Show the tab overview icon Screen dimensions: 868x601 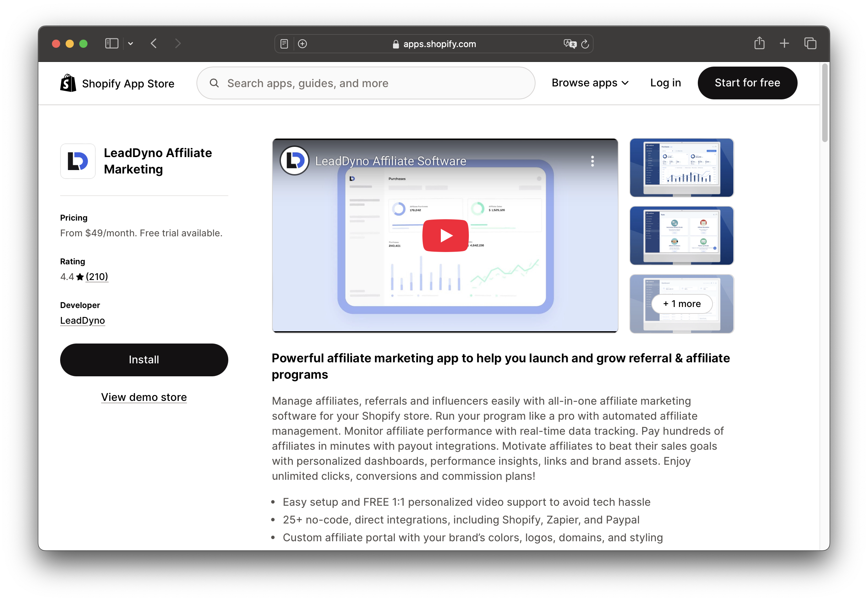(810, 44)
